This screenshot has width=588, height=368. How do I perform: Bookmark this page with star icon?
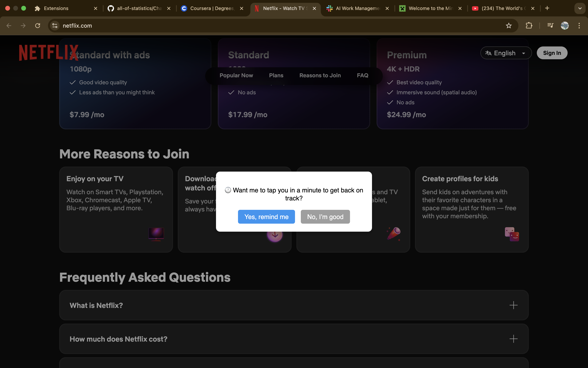tap(509, 26)
